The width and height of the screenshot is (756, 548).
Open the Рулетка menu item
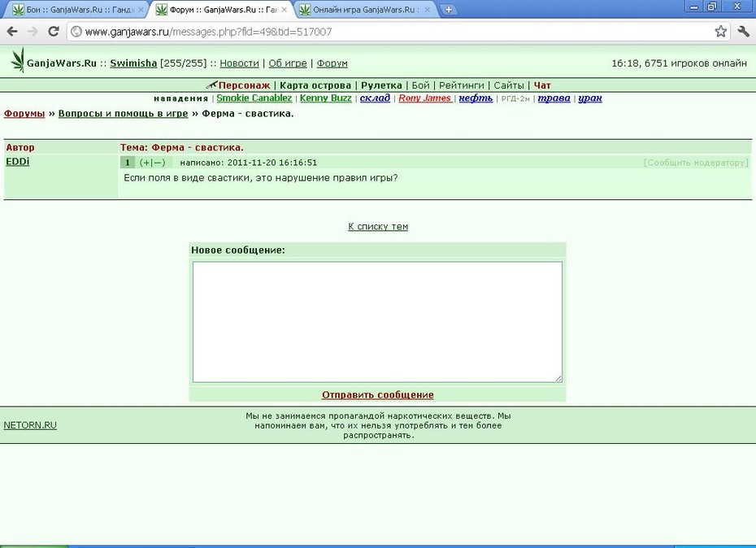coord(381,85)
